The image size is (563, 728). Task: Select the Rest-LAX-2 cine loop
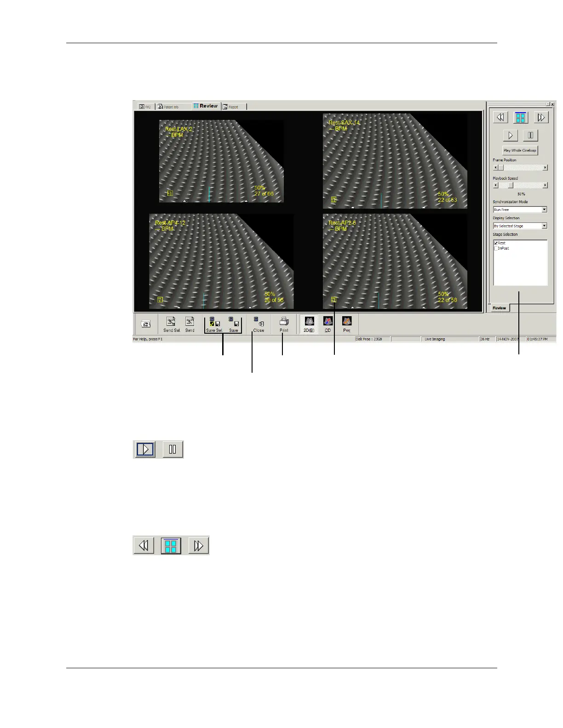point(221,161)
